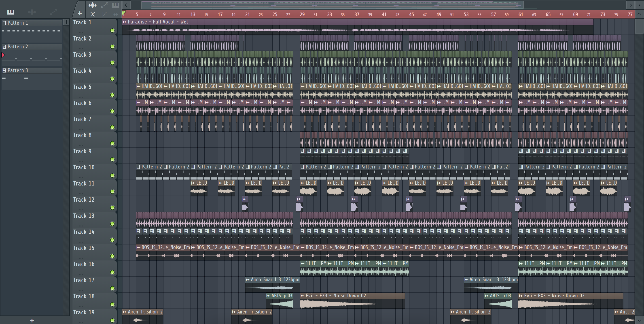Click icon of first ABTS..p 03 clip on Track 18
The height and width of the screenshot is (324, 644).
(x=268, y=296)
